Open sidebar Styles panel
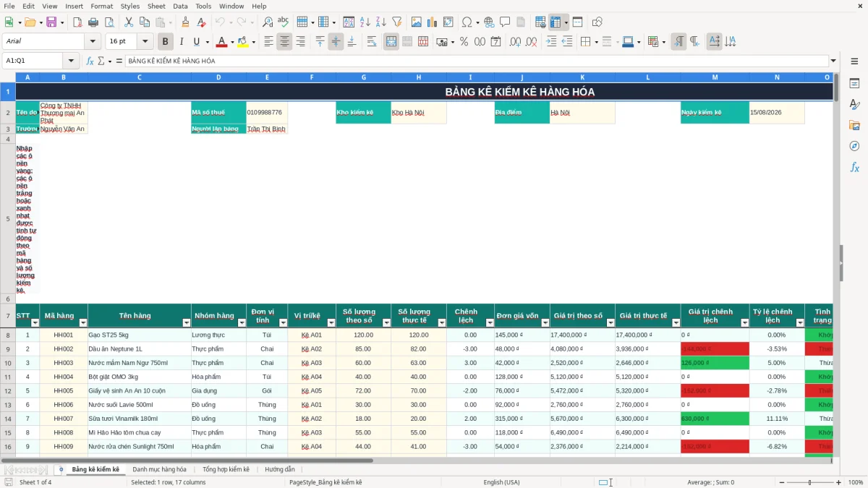The height and width of the screenshot is (488, 868). (x=854, y=105)
